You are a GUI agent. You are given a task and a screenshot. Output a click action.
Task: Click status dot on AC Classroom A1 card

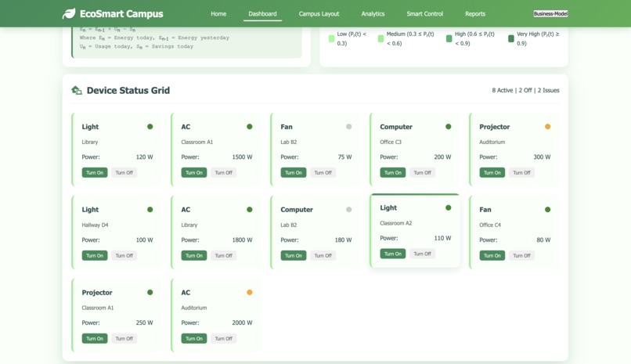[250, 127]
